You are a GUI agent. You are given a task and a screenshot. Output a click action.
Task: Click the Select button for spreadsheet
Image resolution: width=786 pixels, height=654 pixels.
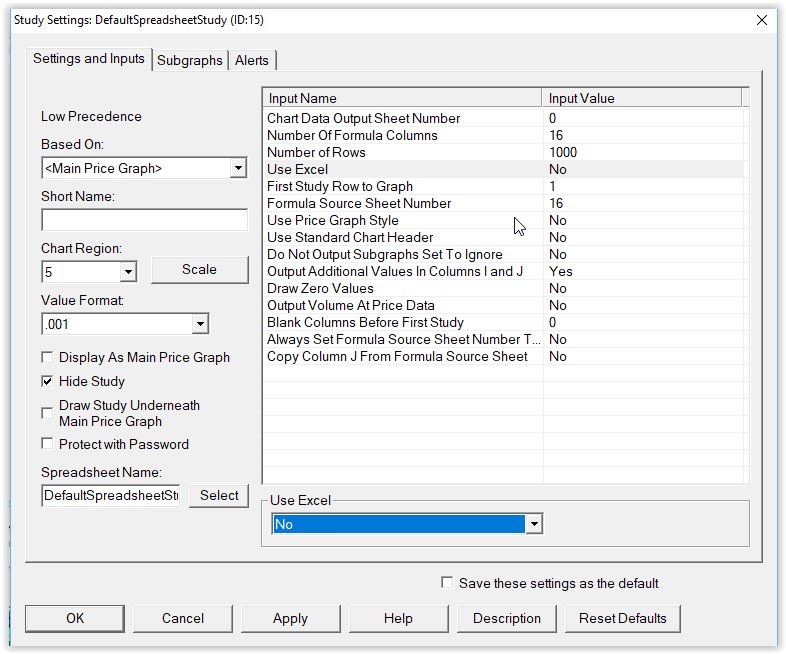tap(219, 496)
